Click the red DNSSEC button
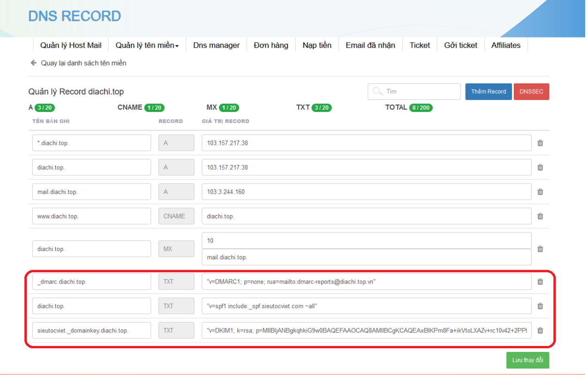Viewport: 588px width, 375px height. pos(531,91)
